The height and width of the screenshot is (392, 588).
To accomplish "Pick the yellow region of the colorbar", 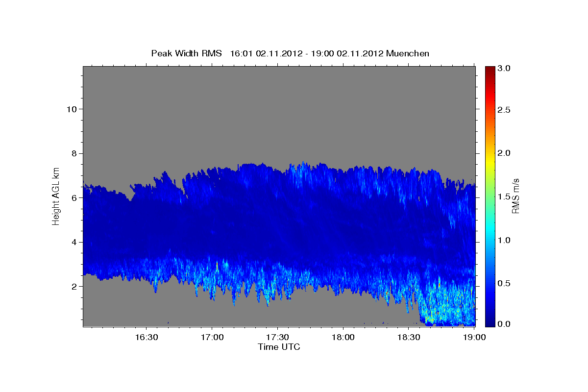I will [x=490, y=162].
